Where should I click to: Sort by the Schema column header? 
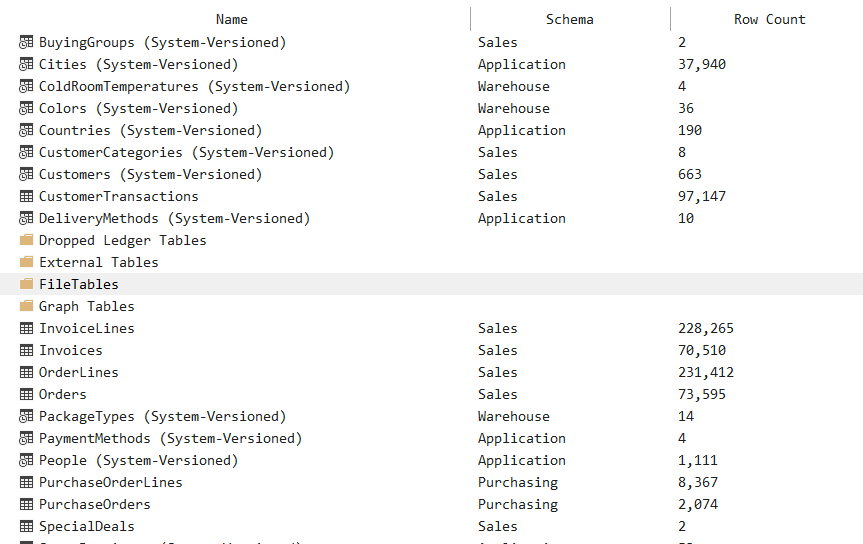coord(570,19)
